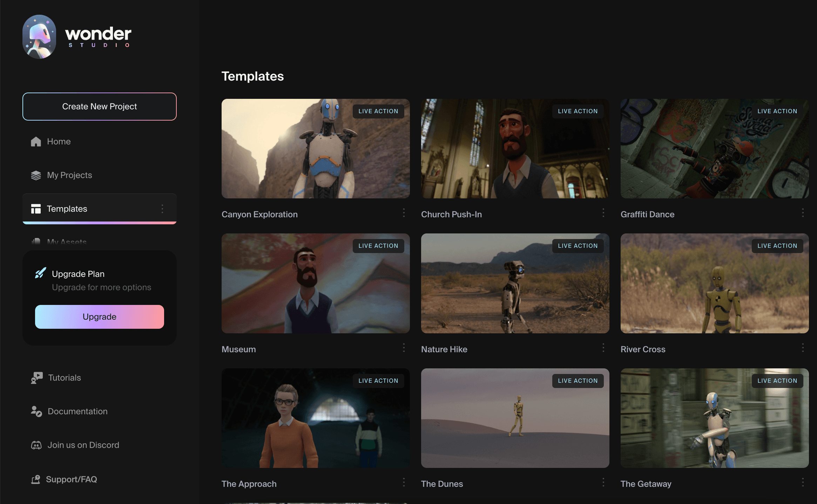The height and width of the screenshot is (504, 817).
Task: Open the Graffiti Dance thumbnail
Action: click(715, 149)
